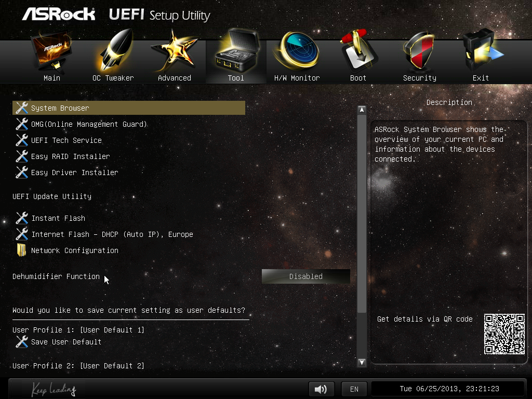Image resolution: width=532 pixels, height=399 pixels.
Task: Start Internet Flash - DHCP (Auto IP), Europe
Action: (x=112, y=234)
